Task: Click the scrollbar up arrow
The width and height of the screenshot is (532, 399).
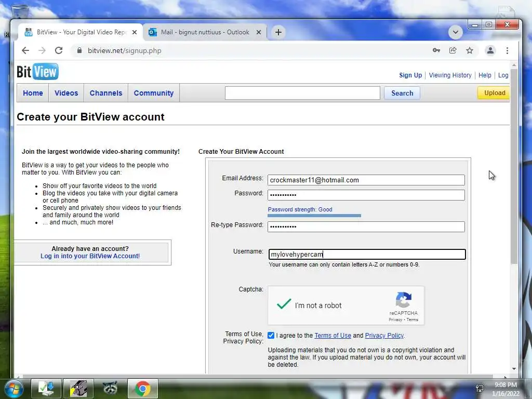Action: click(x=514, y=65)
